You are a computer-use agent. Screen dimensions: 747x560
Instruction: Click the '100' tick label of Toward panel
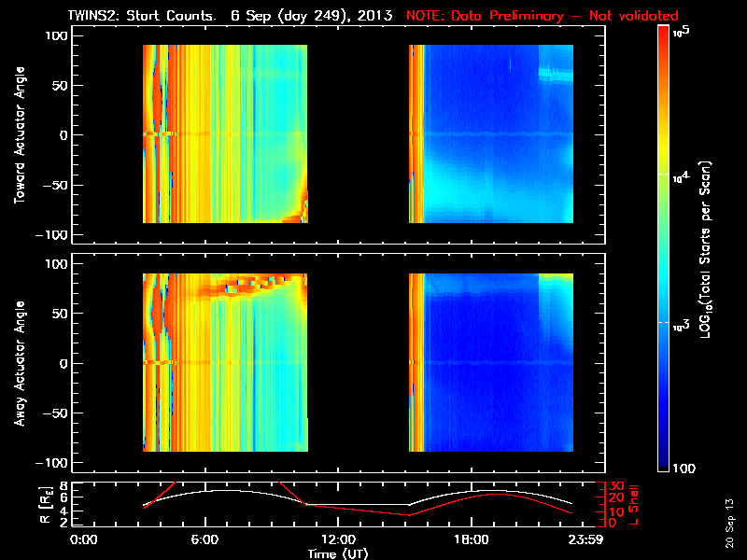point(57,35)
